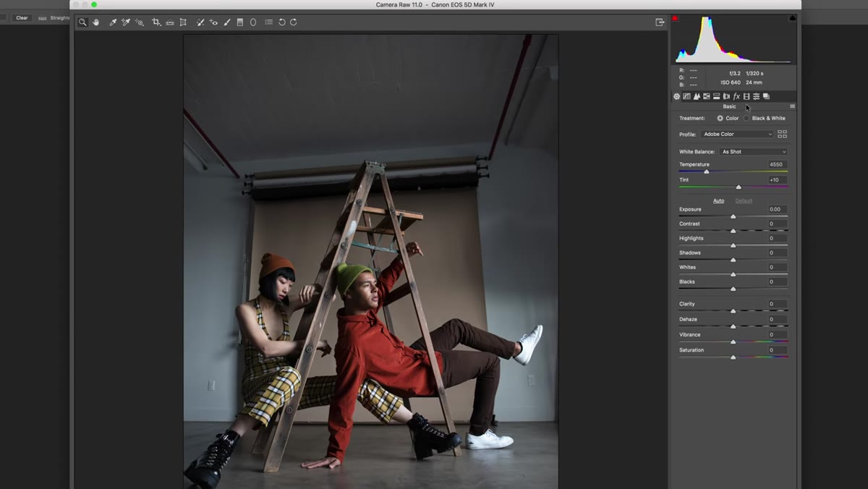Click the Whites slider handle

pyautogui.click(x=733, y=275)
